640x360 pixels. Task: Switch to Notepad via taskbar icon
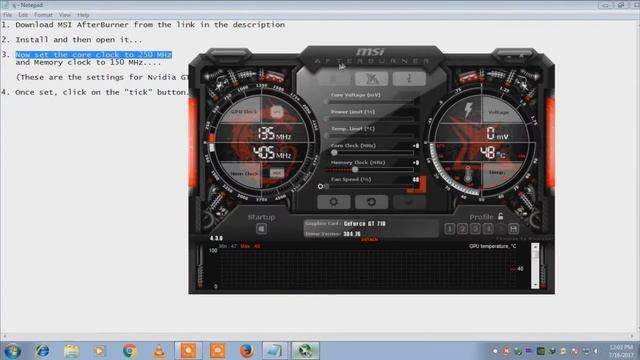tap(275, 351)
